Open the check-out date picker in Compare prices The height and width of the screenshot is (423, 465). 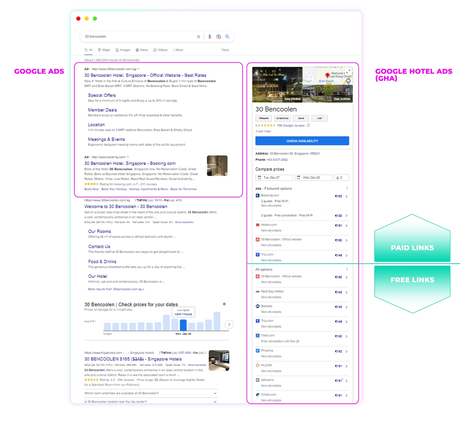point(314,178)
